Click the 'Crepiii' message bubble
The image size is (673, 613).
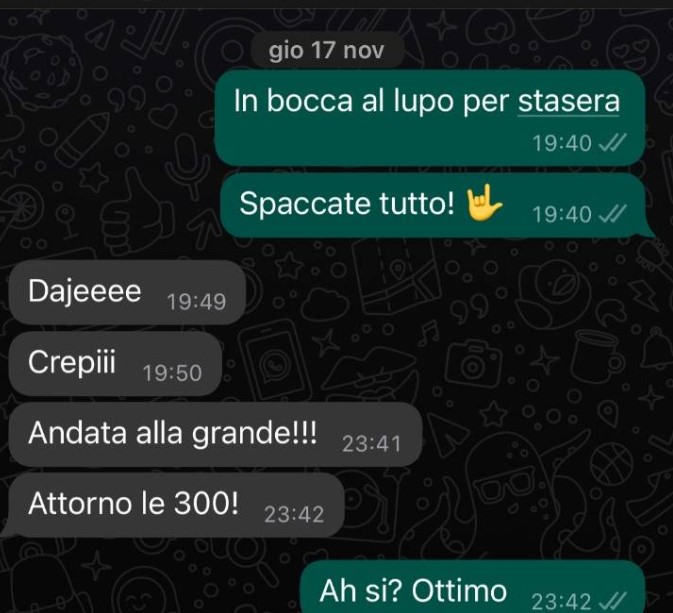click(115, 363)
